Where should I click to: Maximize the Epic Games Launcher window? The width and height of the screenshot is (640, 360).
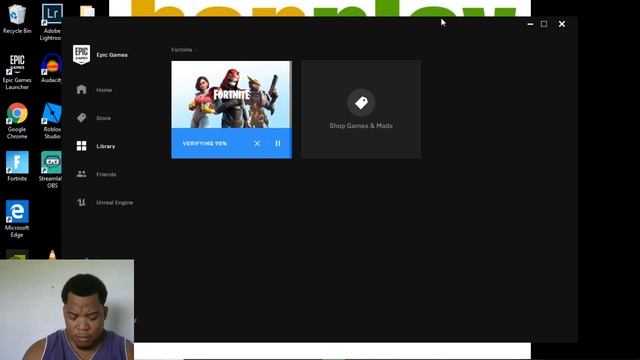pyautogui.click(x=544, y=24)
